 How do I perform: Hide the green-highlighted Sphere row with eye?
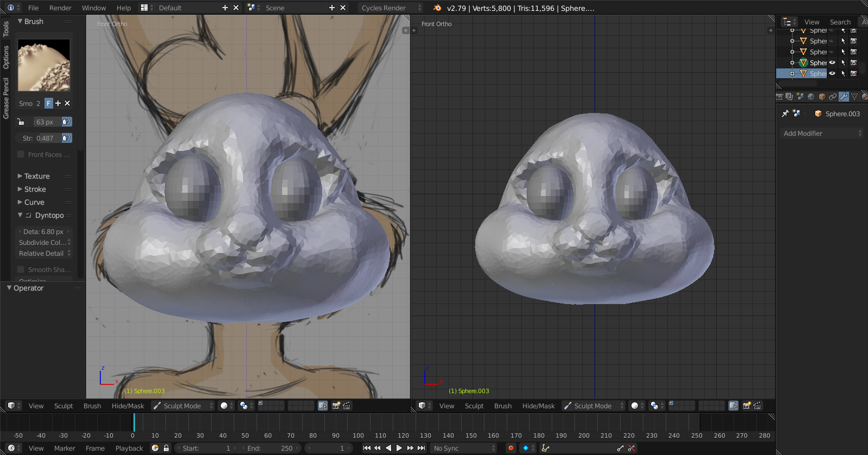(x=832, y=62)
